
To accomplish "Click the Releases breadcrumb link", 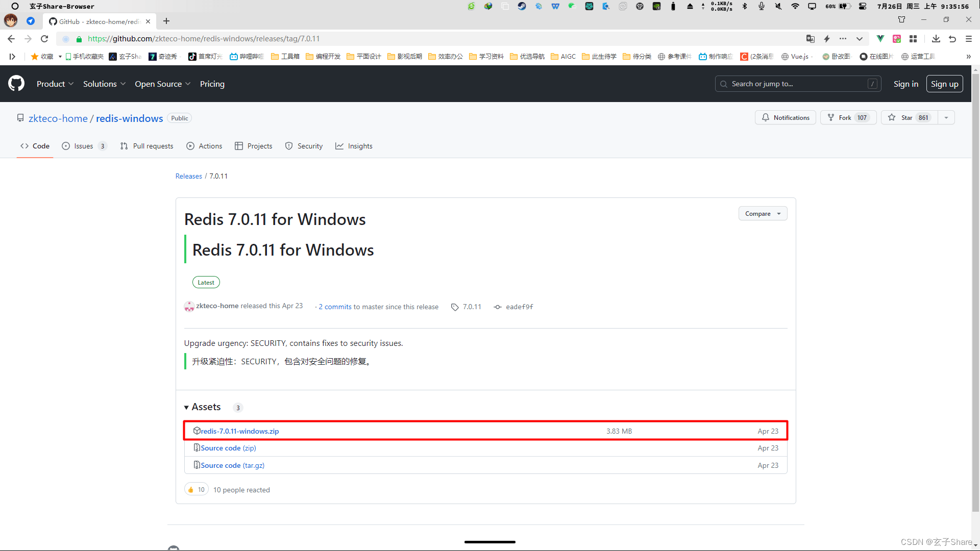I will [188, 176].
